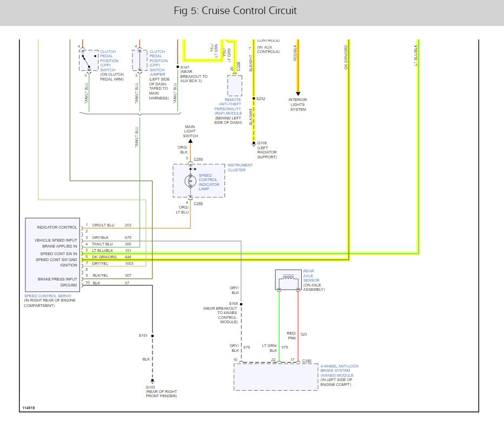Screen dimensions: 504x427
Task: Click the Fig 5 Cruise Control Circuit title
Action: [x=235, y=10]
